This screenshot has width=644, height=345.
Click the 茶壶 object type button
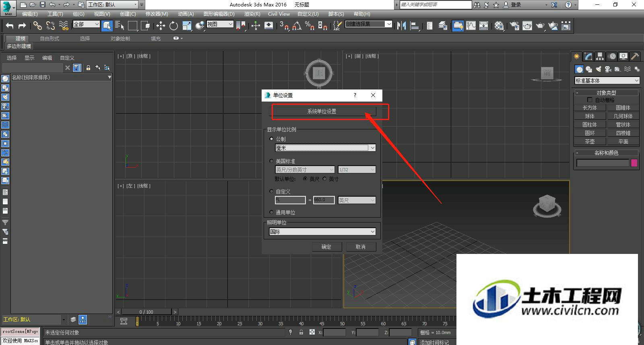(590, 141)
